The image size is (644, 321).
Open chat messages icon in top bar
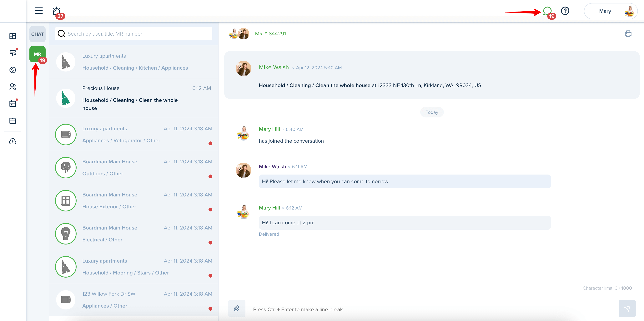pos(547,11)
